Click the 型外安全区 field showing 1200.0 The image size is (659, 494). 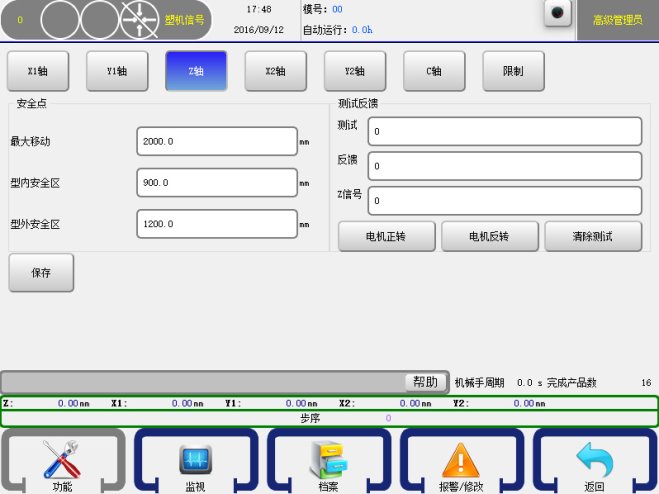pyautogui.click(x=217, y=224)
